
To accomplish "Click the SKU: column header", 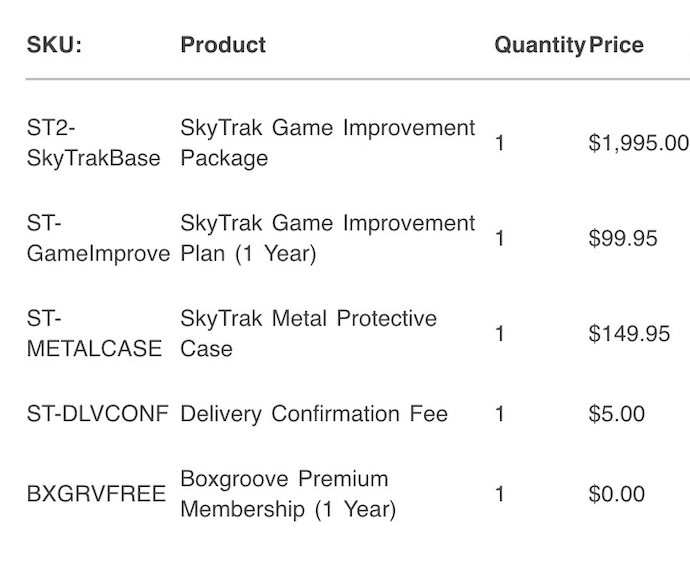I will tap(54, 45).
